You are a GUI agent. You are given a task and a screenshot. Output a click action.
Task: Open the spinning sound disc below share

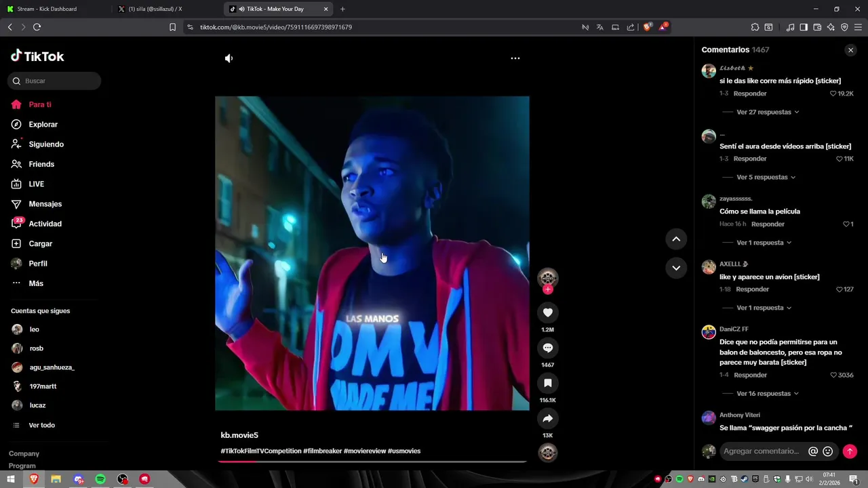(x=548, y=452)
